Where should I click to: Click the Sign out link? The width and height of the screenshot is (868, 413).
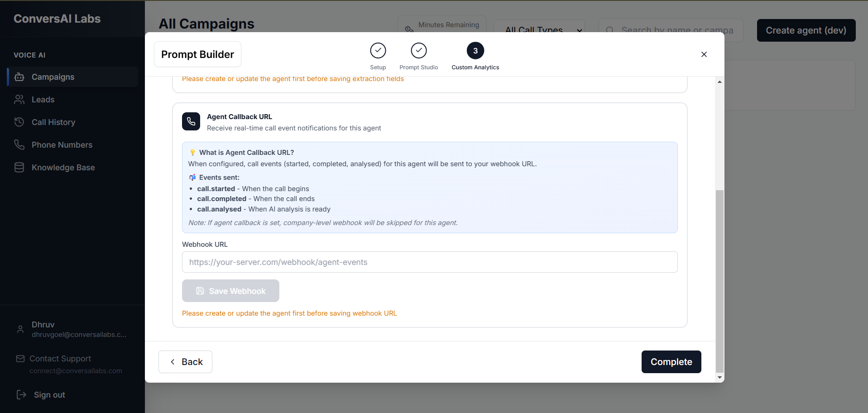[49, 395]
